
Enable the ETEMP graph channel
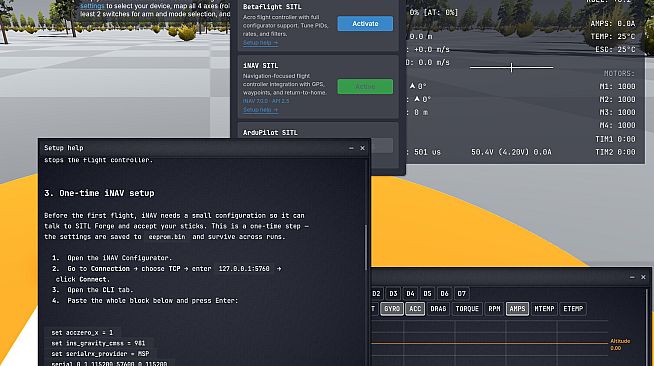coord(573,309)
